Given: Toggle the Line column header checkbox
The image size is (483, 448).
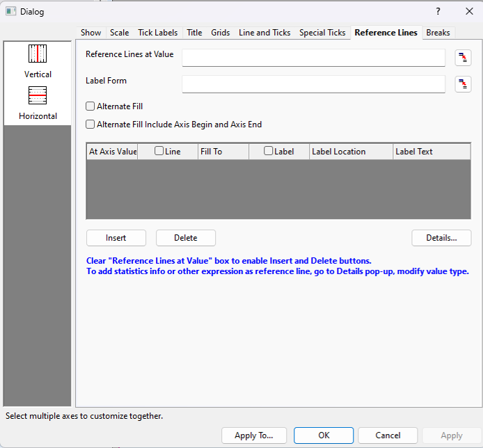Looking at the screenshot, I should [159, 151].
